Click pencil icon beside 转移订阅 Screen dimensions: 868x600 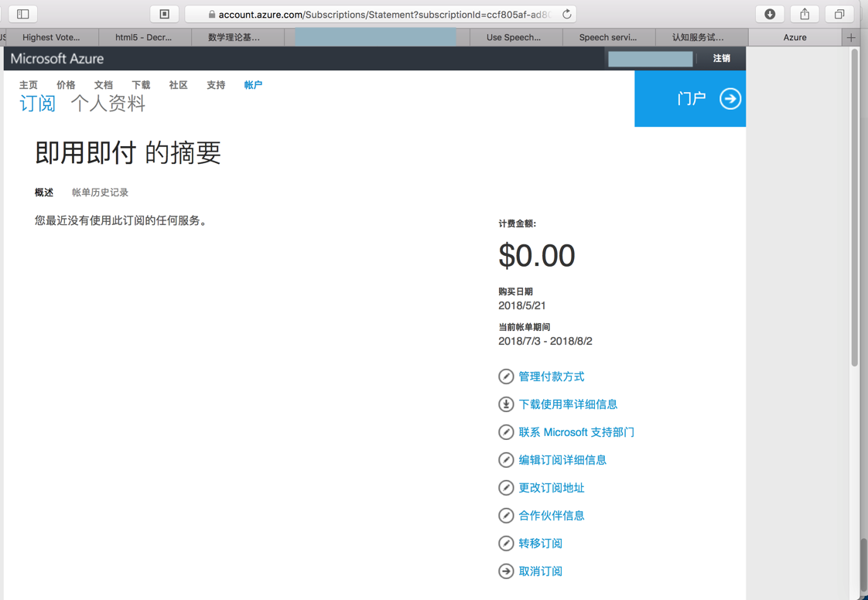point(506,543)
